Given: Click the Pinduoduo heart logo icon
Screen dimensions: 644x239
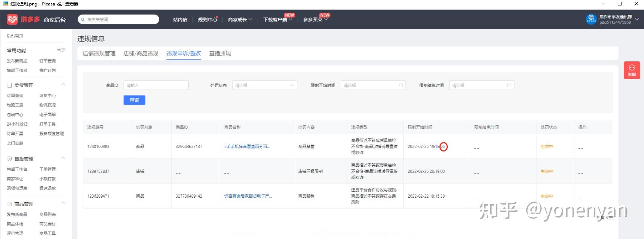Looking at the screenshot, I should [x=12, y=19].
